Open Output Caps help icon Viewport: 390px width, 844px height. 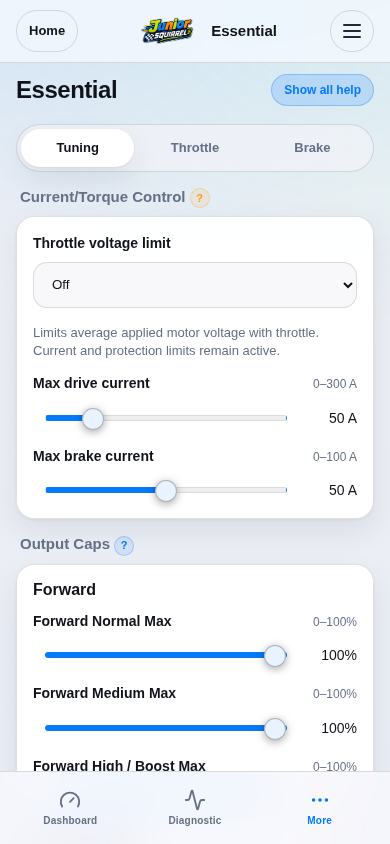click(124, 546)
